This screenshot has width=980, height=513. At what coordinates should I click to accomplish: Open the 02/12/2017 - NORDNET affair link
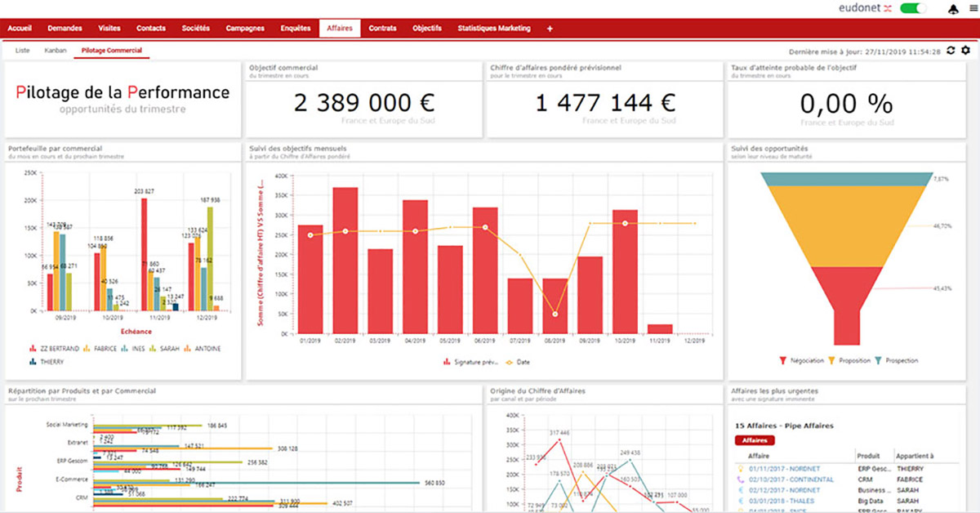pyautogui.click(x=782, y=490)
